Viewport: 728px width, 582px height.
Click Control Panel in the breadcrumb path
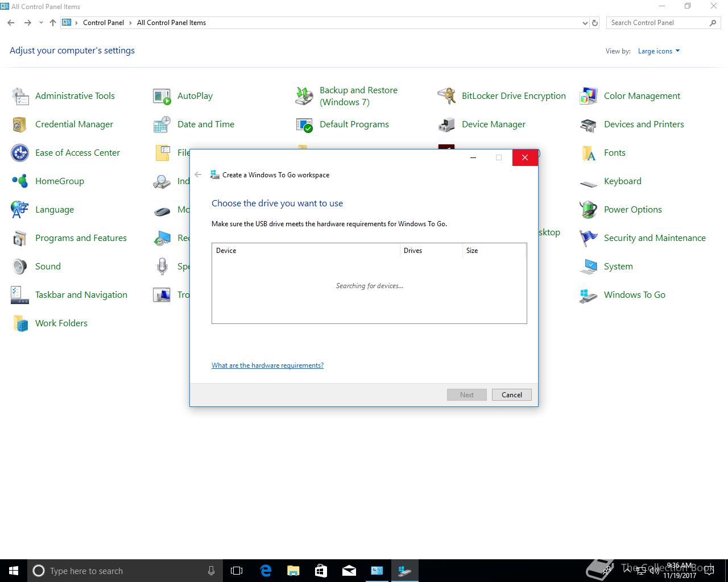103,23
